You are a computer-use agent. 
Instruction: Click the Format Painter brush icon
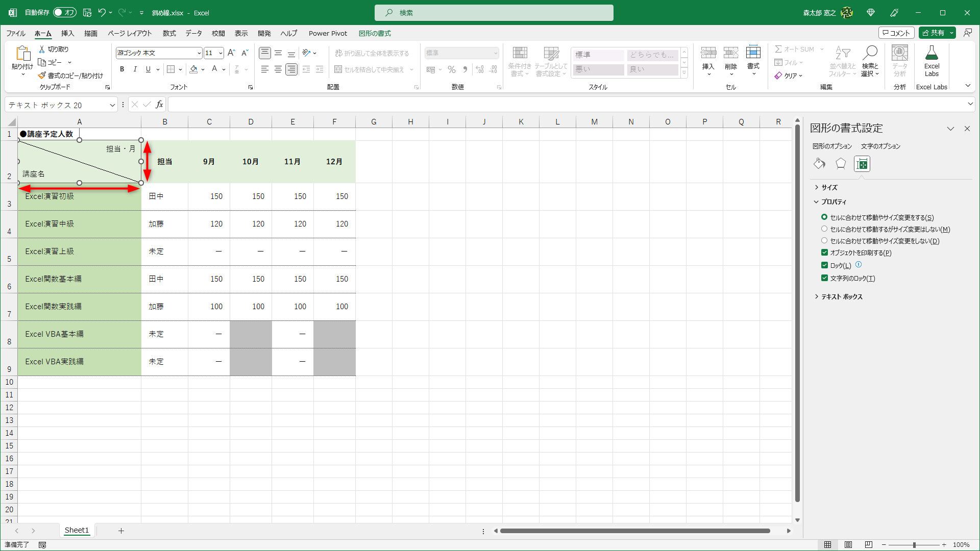tap(42, 76)
